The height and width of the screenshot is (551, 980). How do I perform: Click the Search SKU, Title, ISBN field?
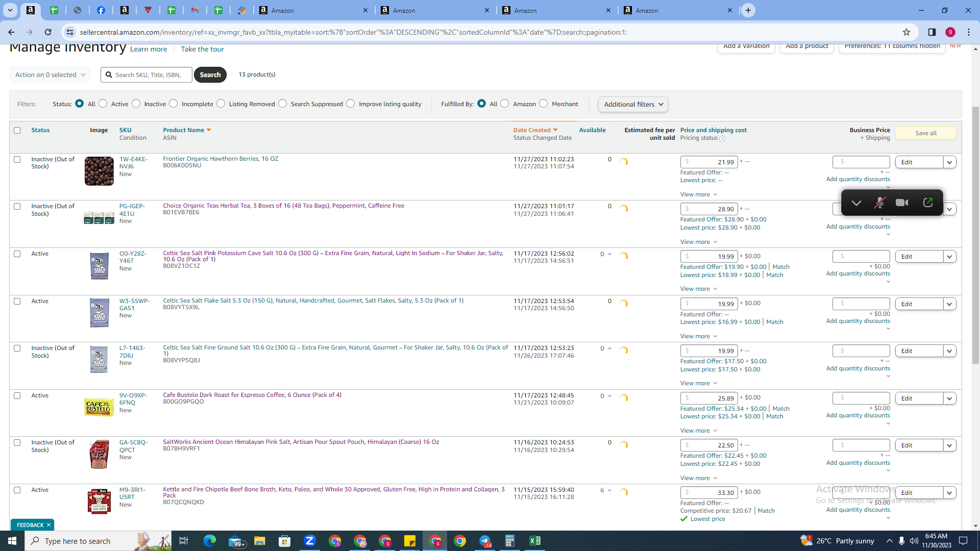coord(146,75)
